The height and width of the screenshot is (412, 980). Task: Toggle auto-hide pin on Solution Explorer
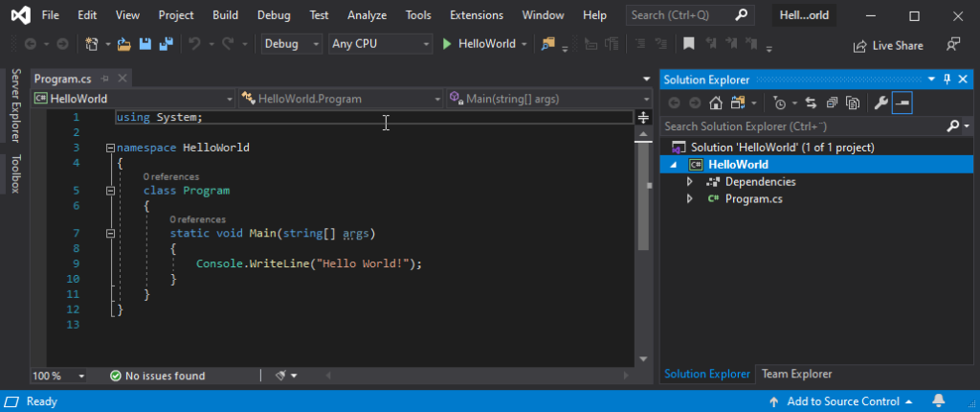(947, 80)
